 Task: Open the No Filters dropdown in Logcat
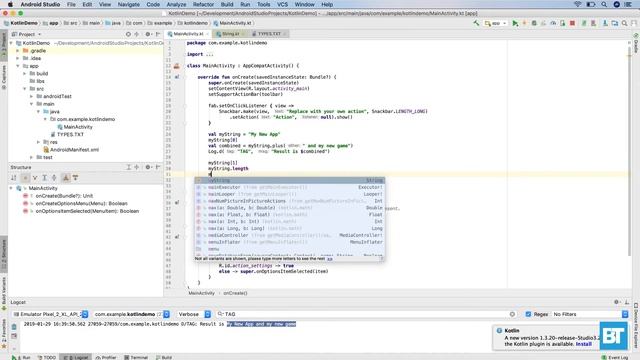590,314
